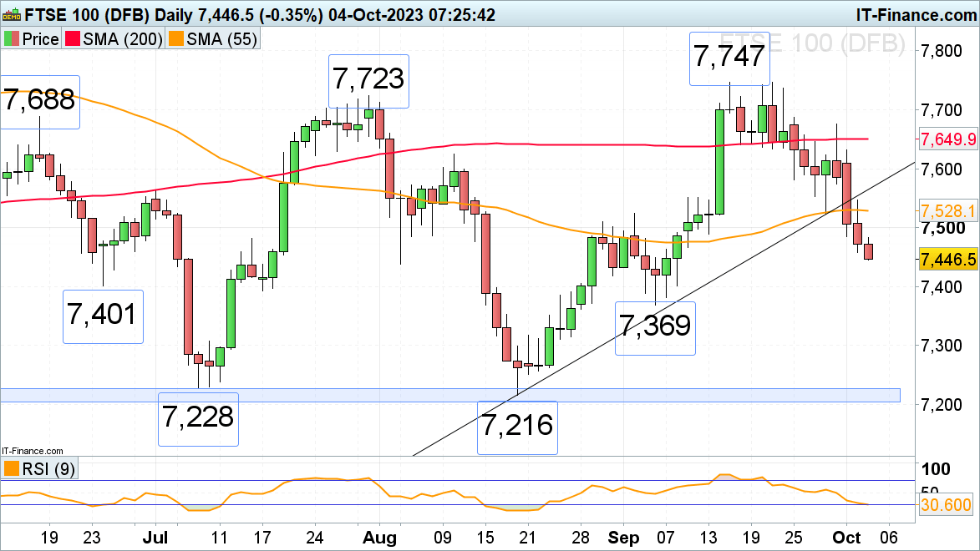
Task: Click the IT-Finance.com link at top right
Action: [917, 14]
